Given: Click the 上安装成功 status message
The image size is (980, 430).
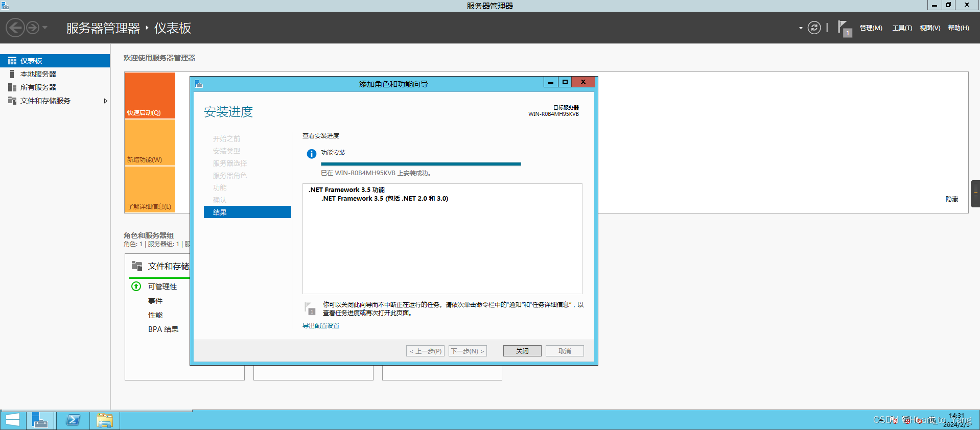Looking at the screenshot, I should [377, 173].
